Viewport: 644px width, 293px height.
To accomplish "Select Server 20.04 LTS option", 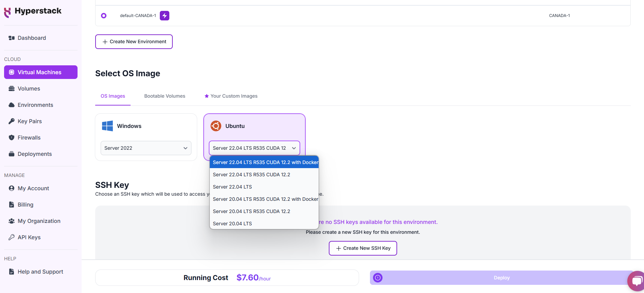I will [x=232, y=224].
